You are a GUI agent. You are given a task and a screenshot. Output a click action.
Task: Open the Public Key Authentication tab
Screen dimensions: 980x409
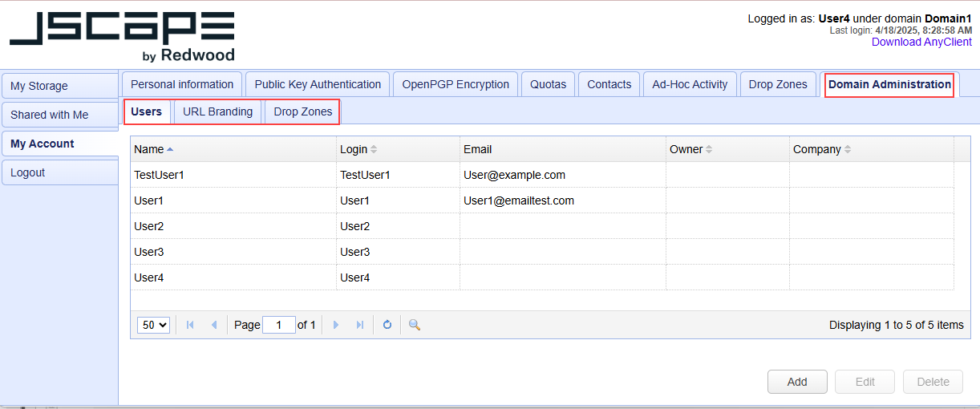click(318, 84)
